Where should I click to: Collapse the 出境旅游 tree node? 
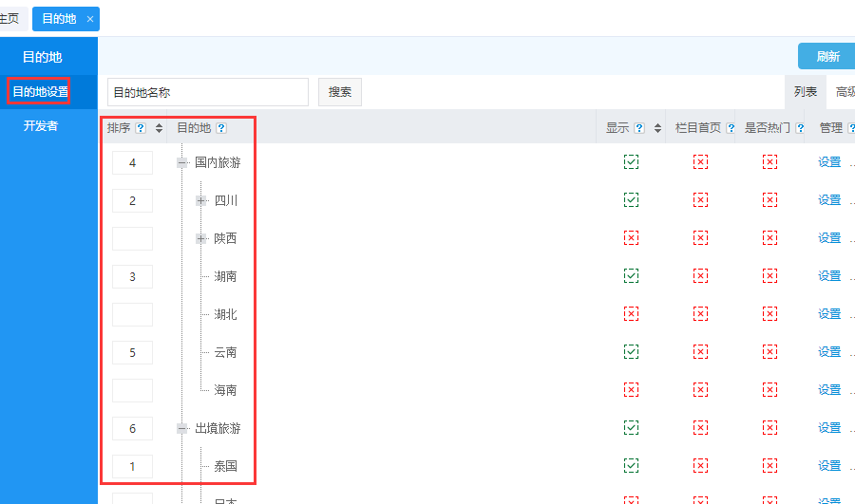coord(182,428)
